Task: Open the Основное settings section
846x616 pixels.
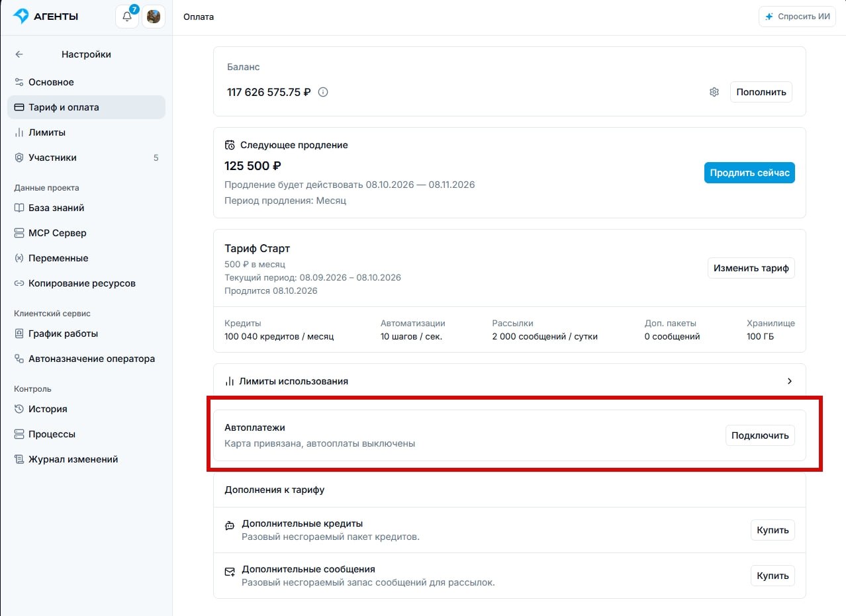Action: [86, 82]
